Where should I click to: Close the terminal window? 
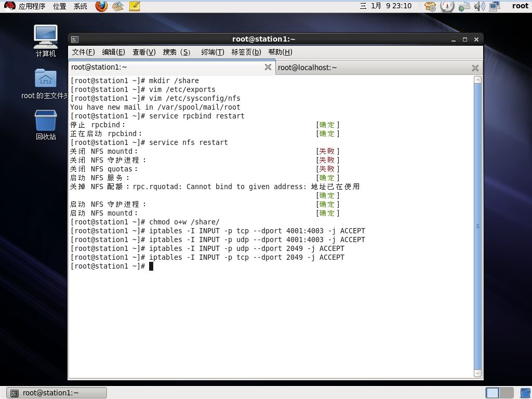click(x=476, y=39)
